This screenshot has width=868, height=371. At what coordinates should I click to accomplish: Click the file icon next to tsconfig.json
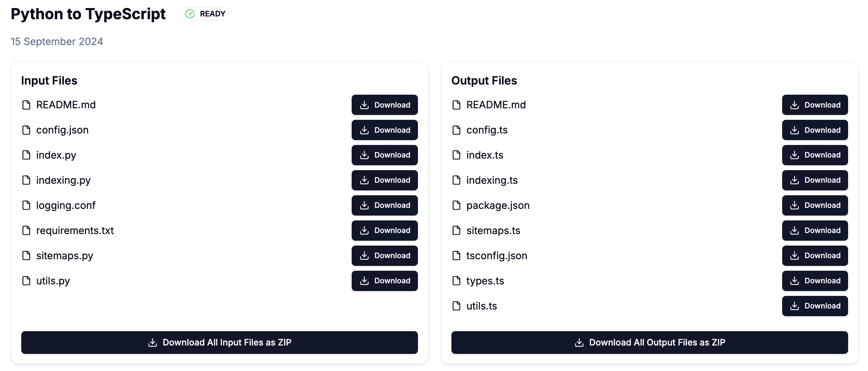(456, 256)
